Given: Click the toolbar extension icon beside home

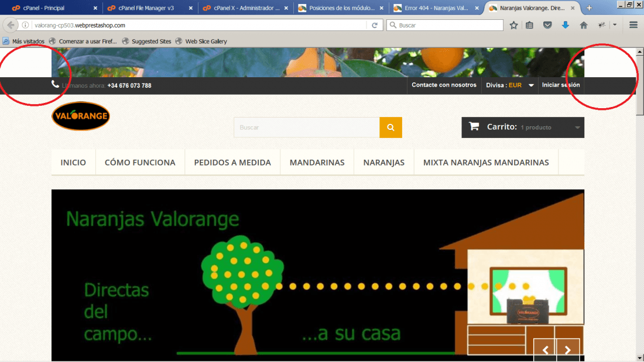Looking at the screenshot, I should 602,25.
